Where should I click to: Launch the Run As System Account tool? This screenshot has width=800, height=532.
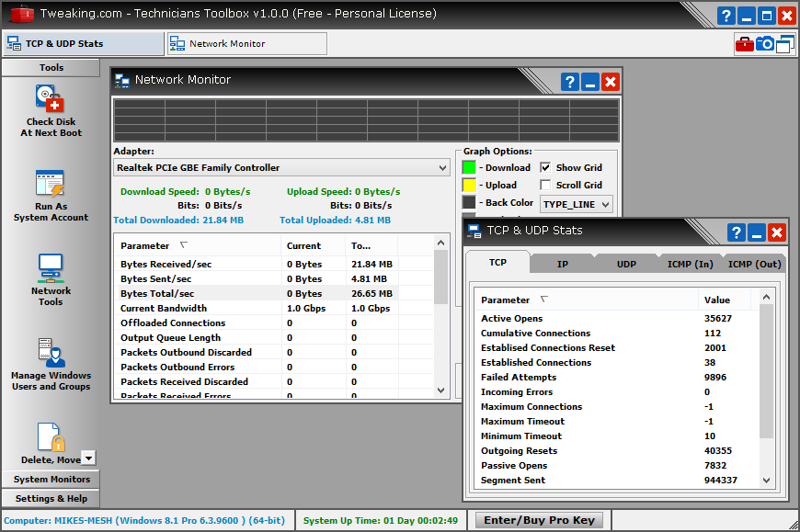tap(51, 196)
